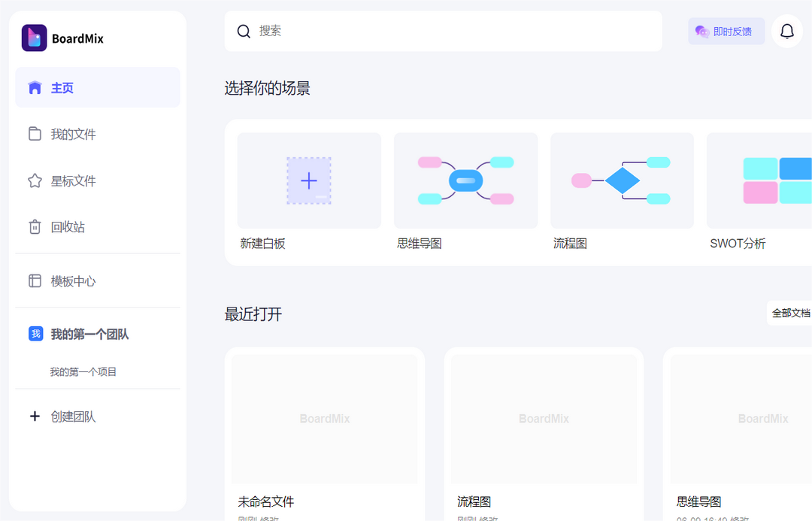Click the magnifier search icon
Viewport: 812px width, 521px height.
click(244, 31)
